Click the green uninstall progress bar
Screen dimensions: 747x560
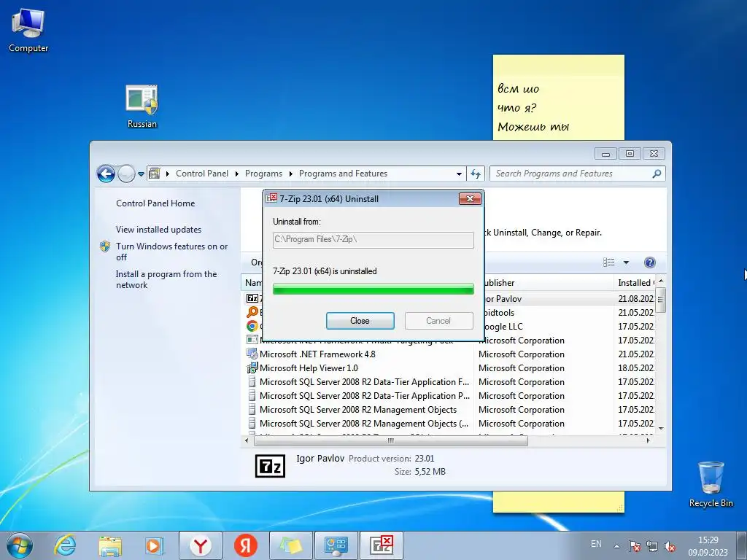point(373,289)
